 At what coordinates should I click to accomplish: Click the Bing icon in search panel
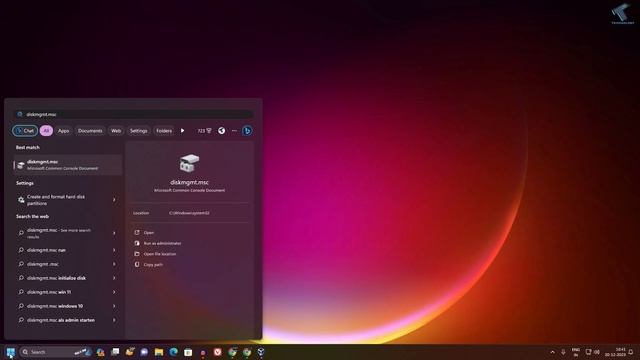(247, 131)
